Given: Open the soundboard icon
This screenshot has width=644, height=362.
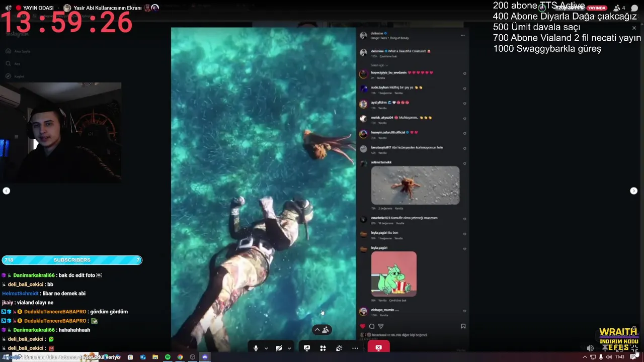Looking at the screenshot, I should coord(339,348).
